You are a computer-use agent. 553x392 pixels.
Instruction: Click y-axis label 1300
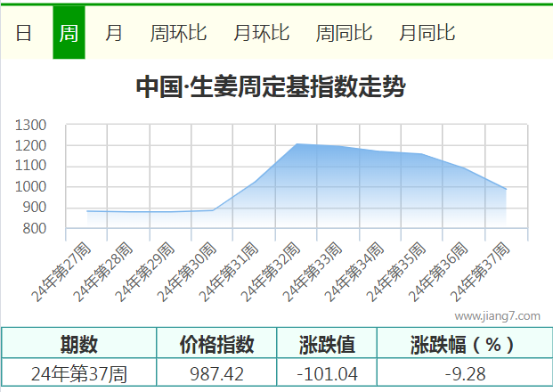(30, 126)
